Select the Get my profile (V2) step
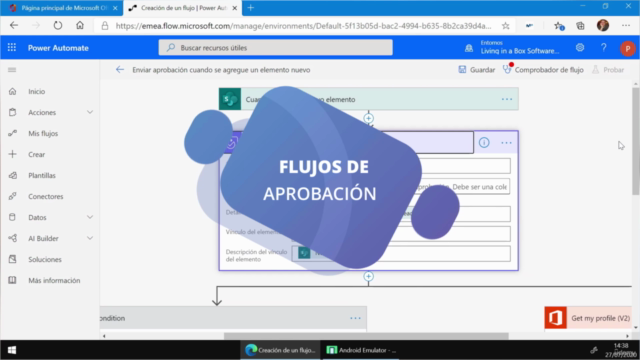This screenshot has width=640, height=360. click(588, 318)
